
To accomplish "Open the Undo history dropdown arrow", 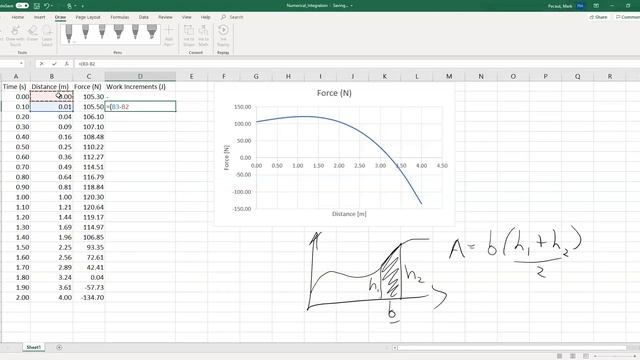I will 53,6.
